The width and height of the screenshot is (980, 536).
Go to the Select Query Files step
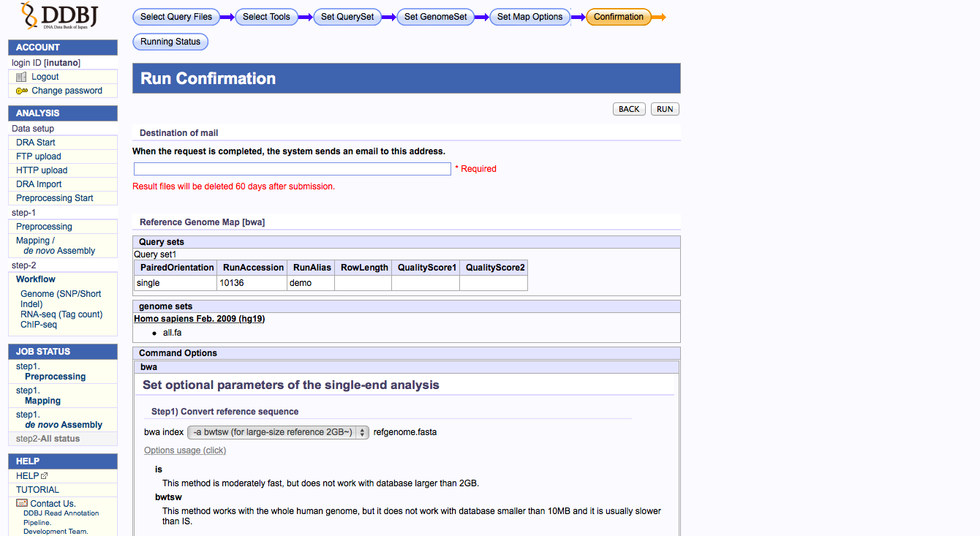(176, 17)
